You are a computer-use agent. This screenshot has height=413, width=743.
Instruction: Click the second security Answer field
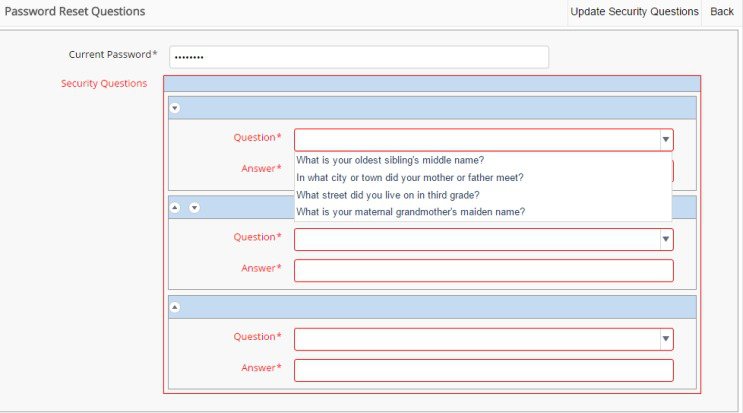click(483, 270)
